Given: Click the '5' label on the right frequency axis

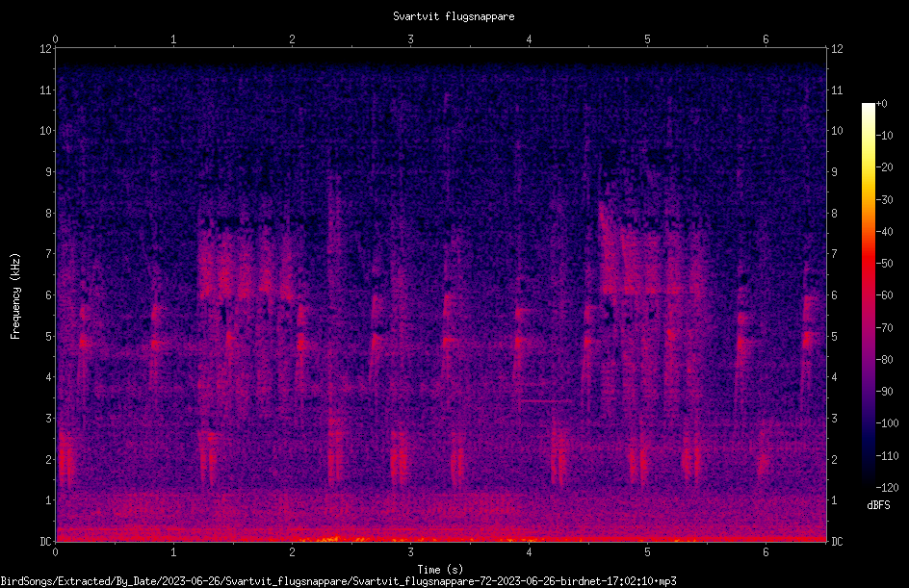Looking at the screenshot, I should [x=834, y=336].
